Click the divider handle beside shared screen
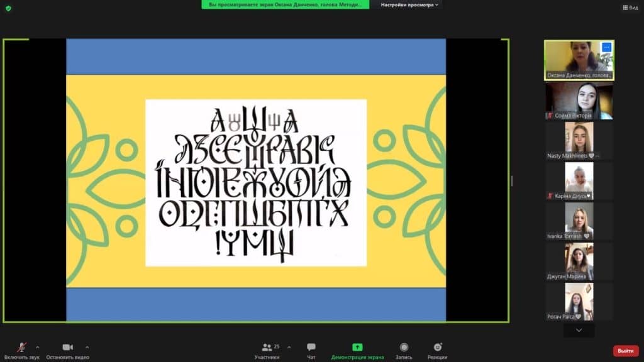Screen dimensions: 644x362 (511, 181)
